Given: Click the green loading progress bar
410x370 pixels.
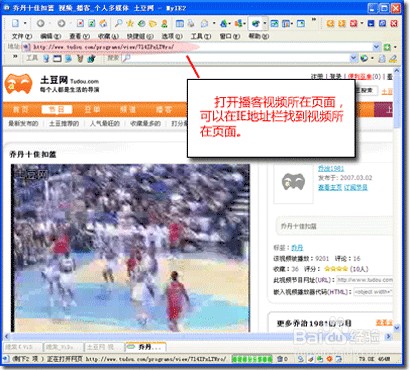Looking at the screenshot, I should [252, 359].
